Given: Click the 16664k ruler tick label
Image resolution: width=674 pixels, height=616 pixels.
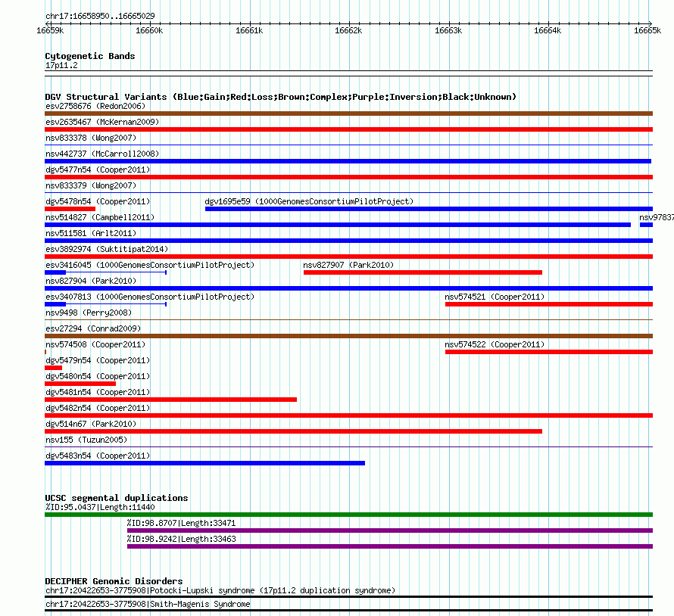Looking at the screenshot, I should [x=548, y=30].
